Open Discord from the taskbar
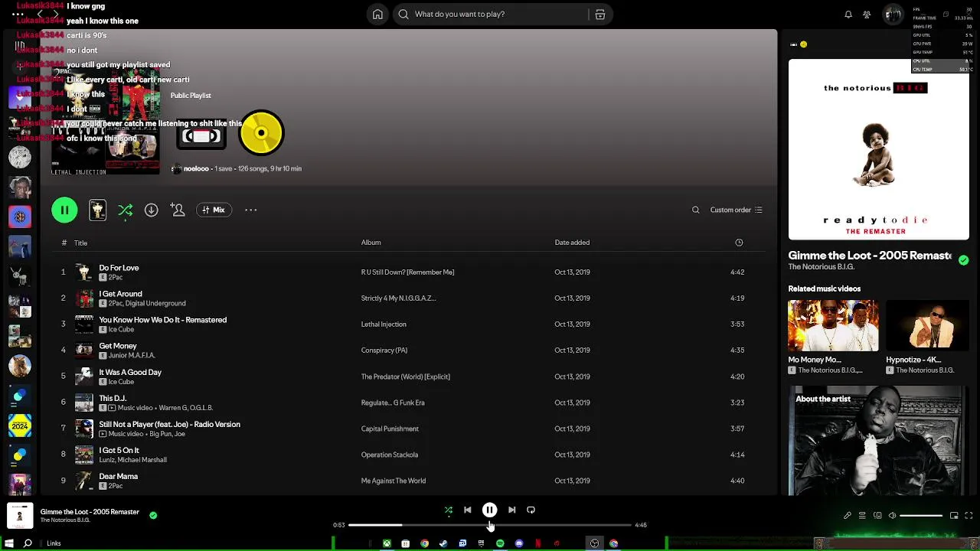The width and height of the screenshot is (980, 551). pyautogui.click(x=519, y=543)
